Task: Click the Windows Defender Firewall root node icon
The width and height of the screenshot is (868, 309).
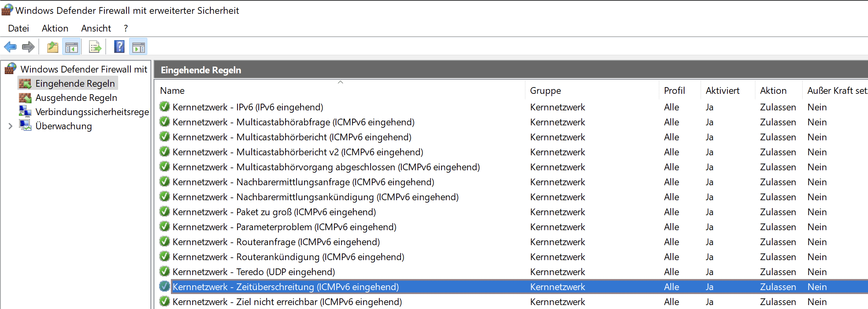Action: coord(11,69)
